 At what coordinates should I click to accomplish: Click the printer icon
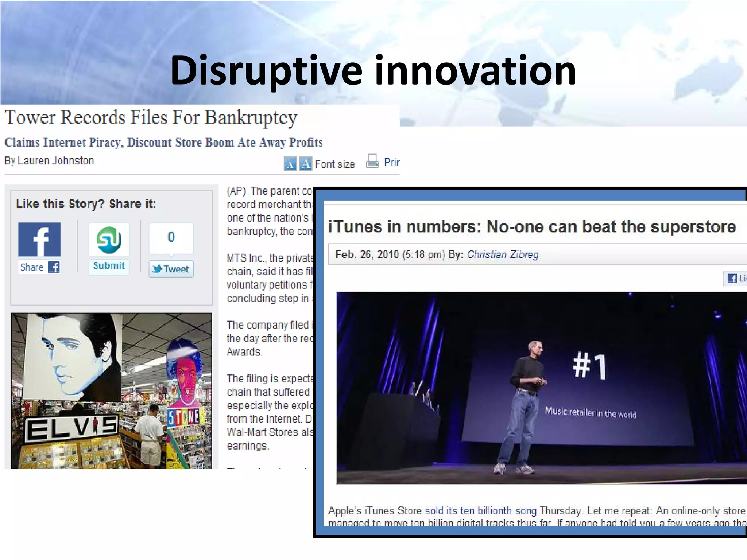coord(372,161)
